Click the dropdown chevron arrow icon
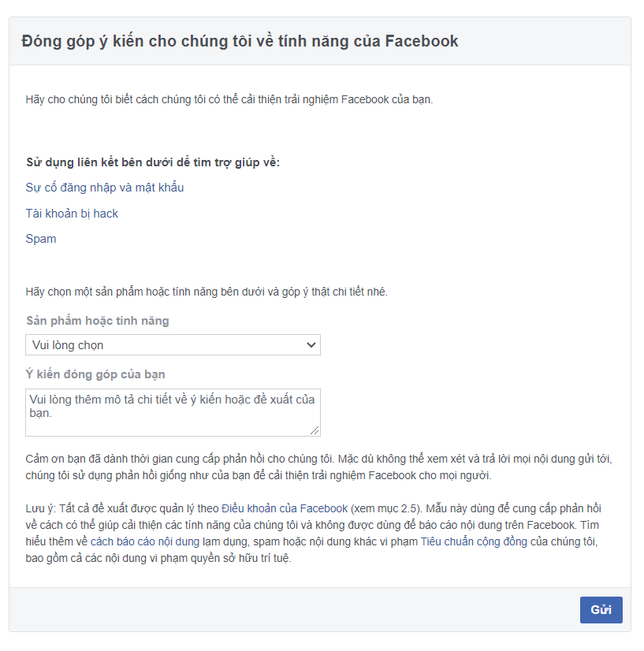Screen dimensions: 644x651 (311, 345)
